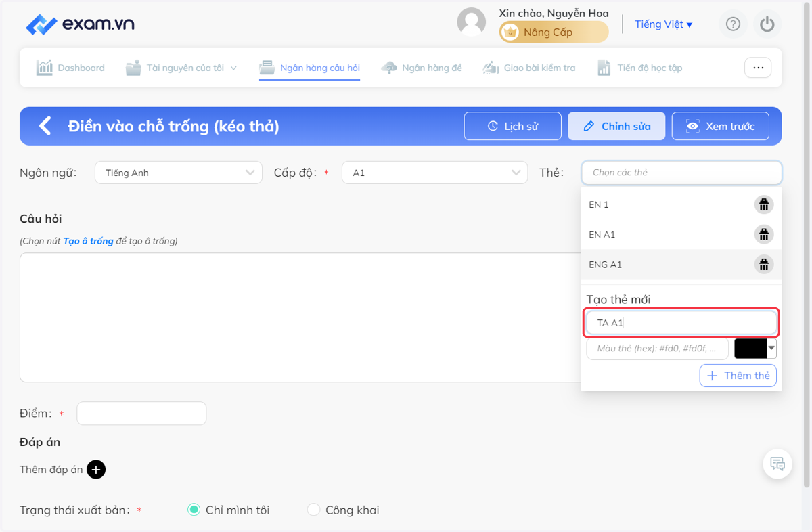Screen dimensions: 812x532
Task: Click the Thêm thẻ add tag button
Action: (x=738, y=376)
